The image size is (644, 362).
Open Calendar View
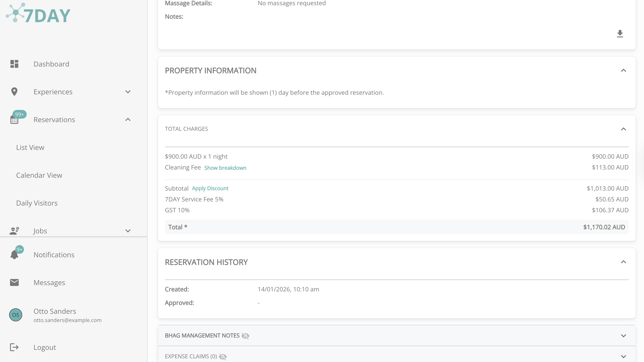[39, 175]
